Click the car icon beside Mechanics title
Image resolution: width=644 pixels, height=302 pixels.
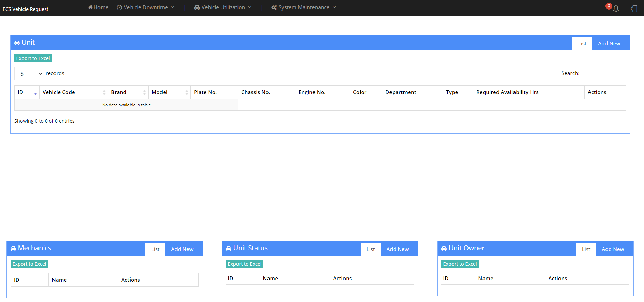[x=13, y=249]
